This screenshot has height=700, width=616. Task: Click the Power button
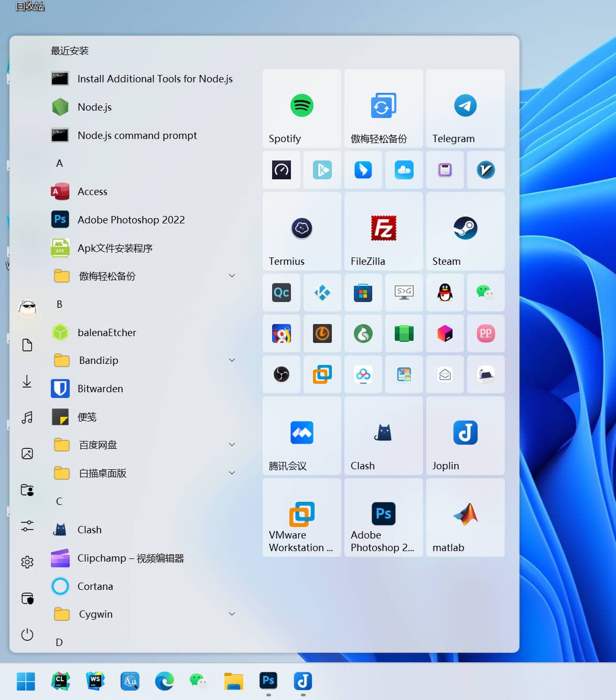[27, 634]
